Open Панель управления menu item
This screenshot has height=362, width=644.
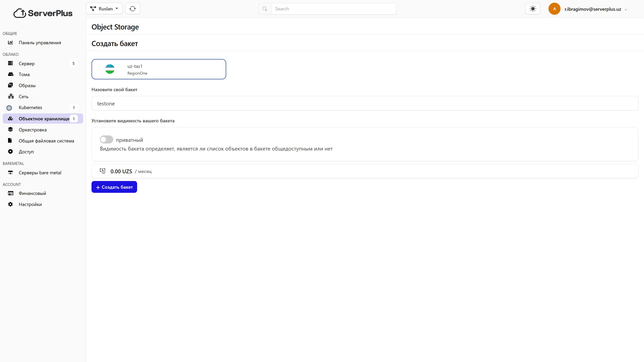point(40,43)
